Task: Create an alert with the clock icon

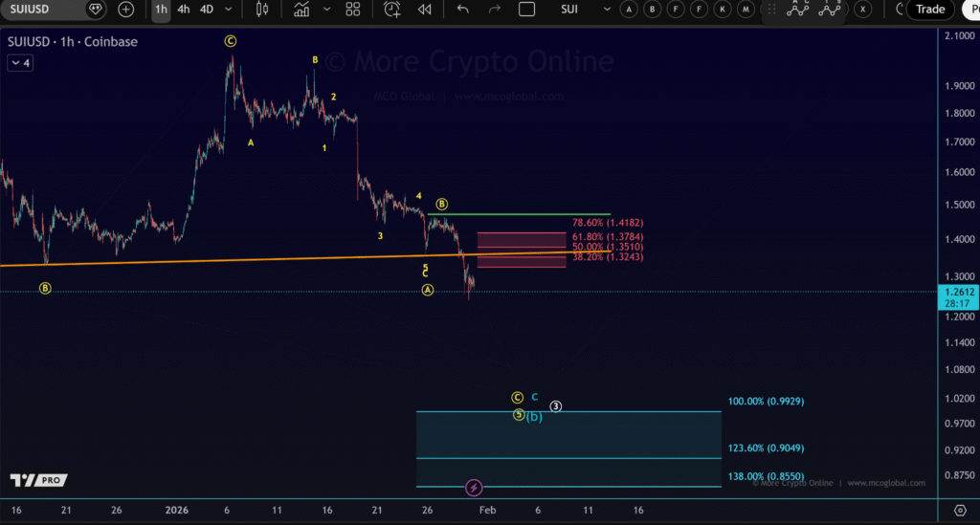Action: [391, 10]
